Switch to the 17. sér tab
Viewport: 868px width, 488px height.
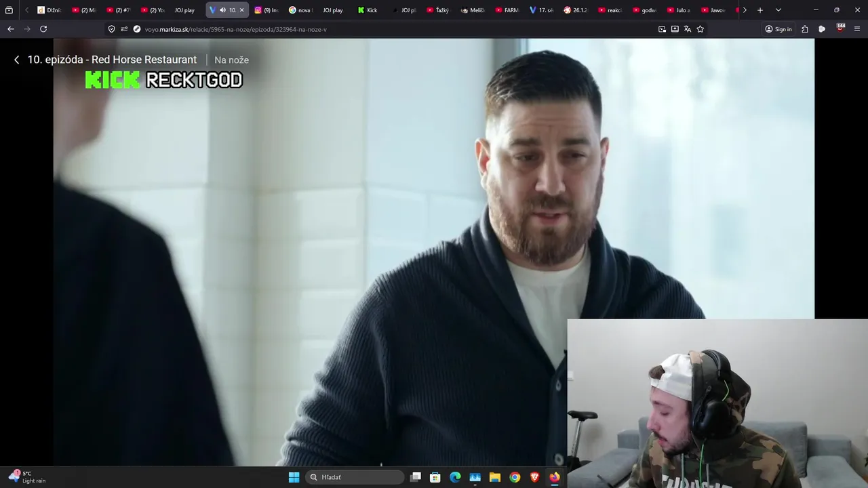pyautogui.click(x=542, y=10)
